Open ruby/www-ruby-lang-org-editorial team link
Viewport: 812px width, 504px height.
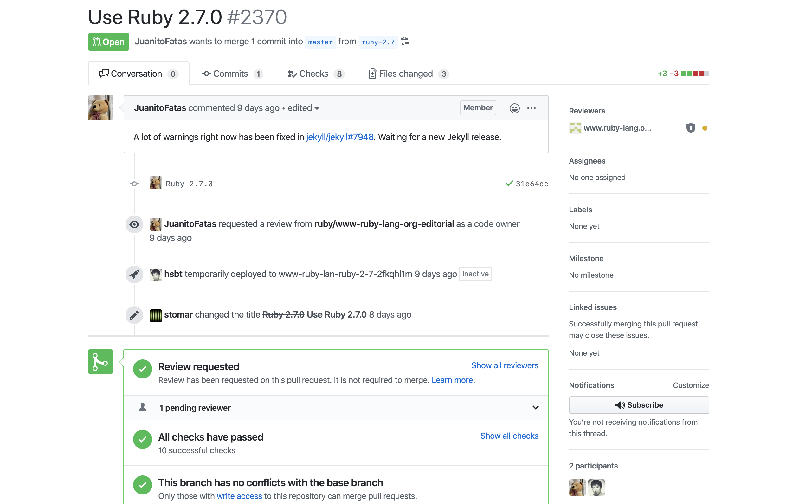point(384,224)
